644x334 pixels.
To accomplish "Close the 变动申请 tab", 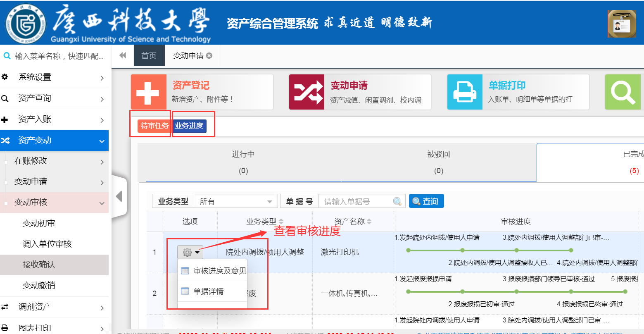I will tap(209, 56).
